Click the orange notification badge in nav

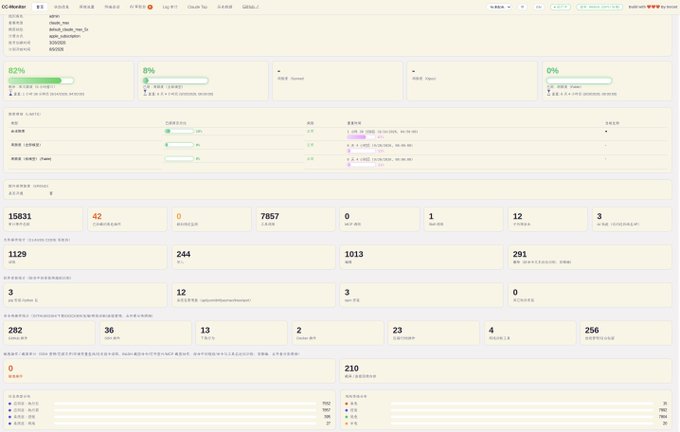[x=150, y=7]
